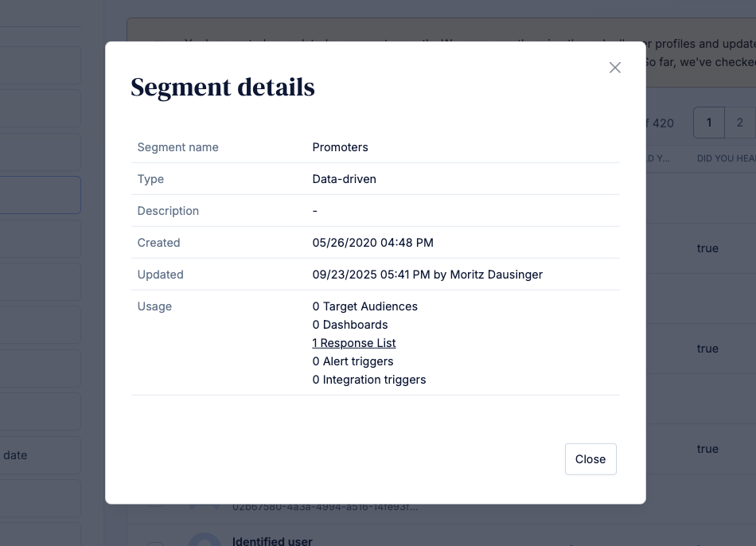Open the 1 Response List link
This screenshot has width=756, height=546.
[x=354, y=343]
